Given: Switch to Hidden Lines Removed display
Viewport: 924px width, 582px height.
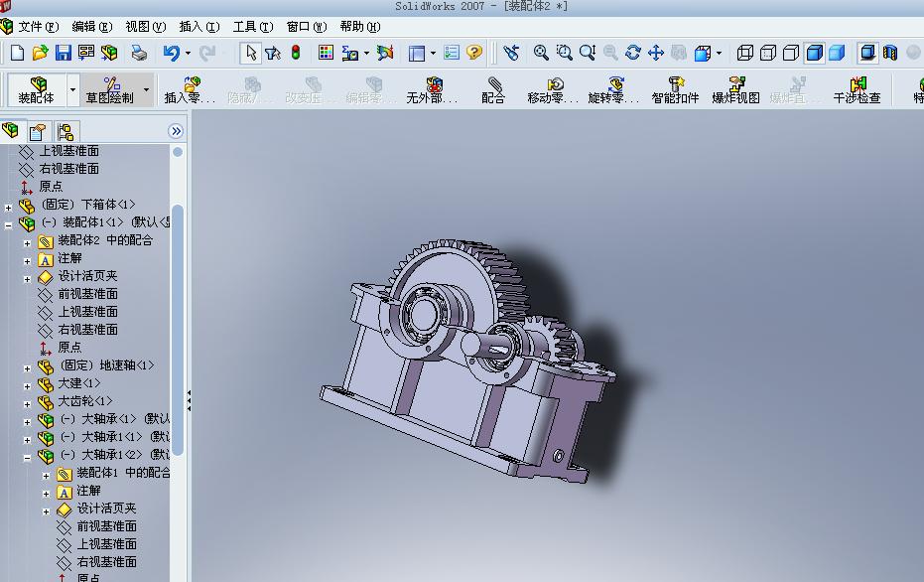Looking at the screenshot, I should pos(791,53).
